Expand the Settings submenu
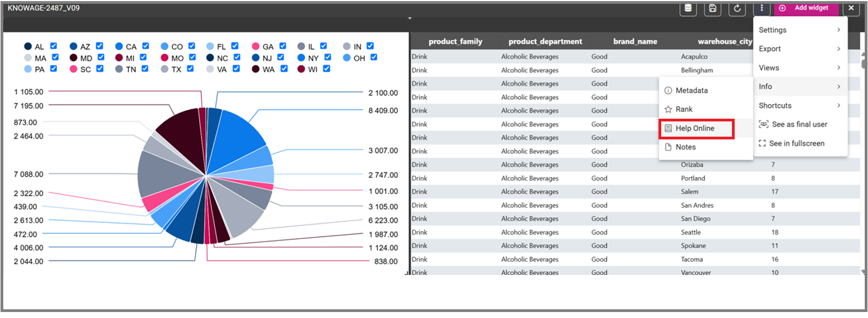This screenshot has width=868, height=318. pos(801,30)
